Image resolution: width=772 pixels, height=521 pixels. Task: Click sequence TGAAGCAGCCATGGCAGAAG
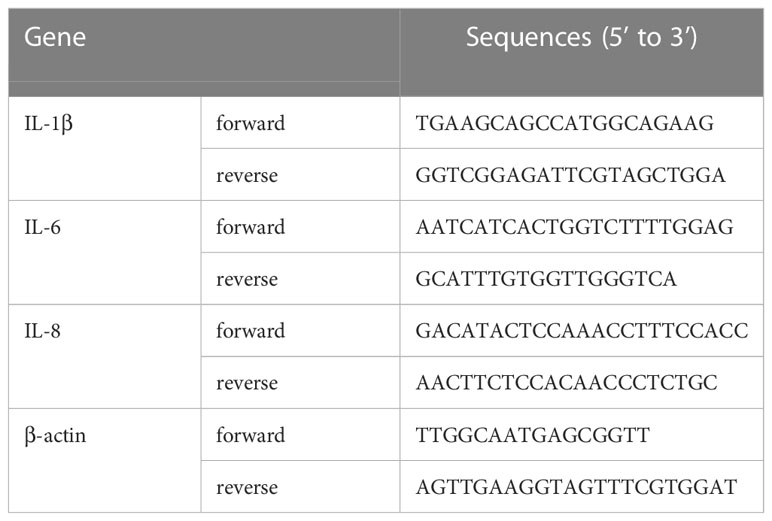coord(565,123)
